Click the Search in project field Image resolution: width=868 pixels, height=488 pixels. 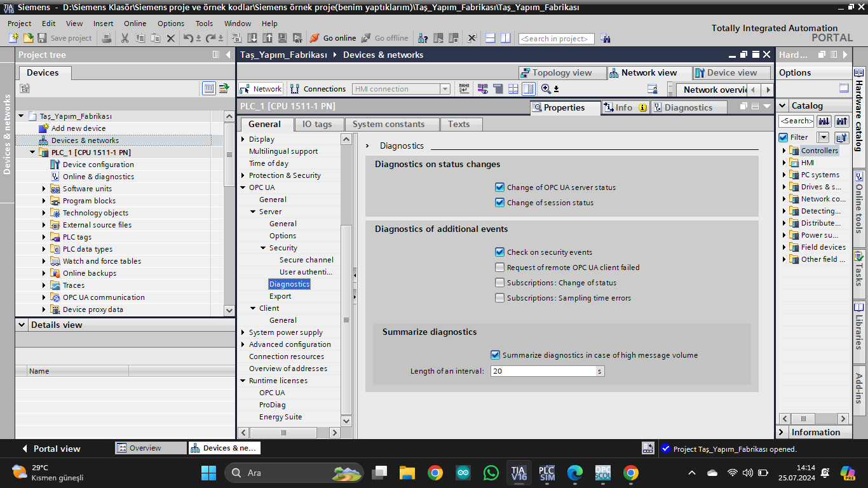[x=557, y=39]
